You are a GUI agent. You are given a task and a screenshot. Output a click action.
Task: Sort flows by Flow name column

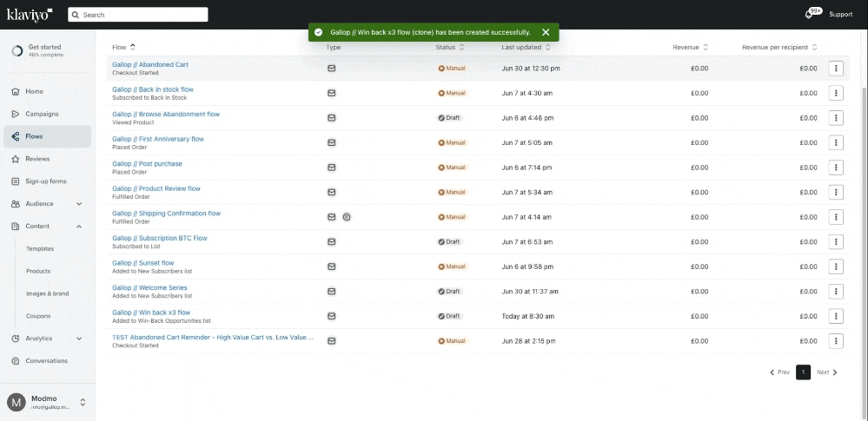124,47
